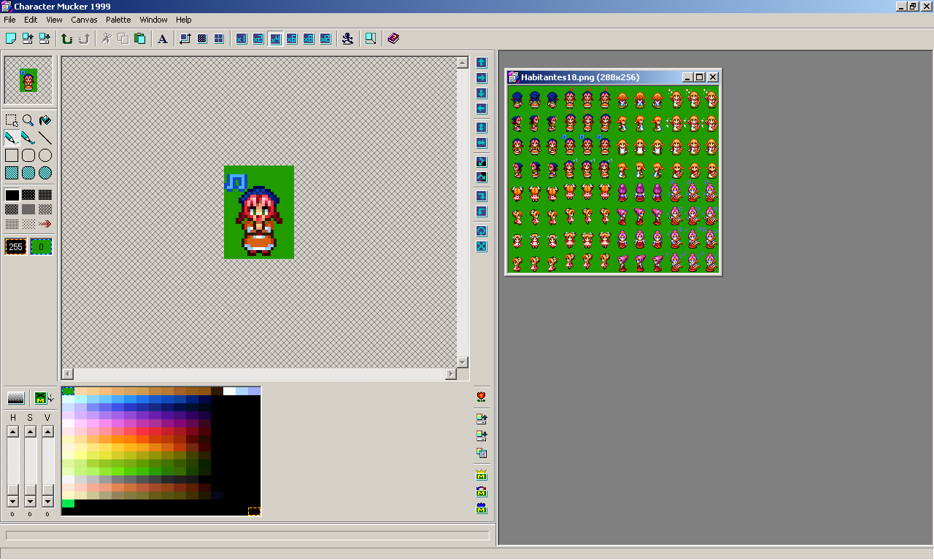934x560 pixels.
Task: Toggle x8 zoom magnification
Action: (308, 39)
